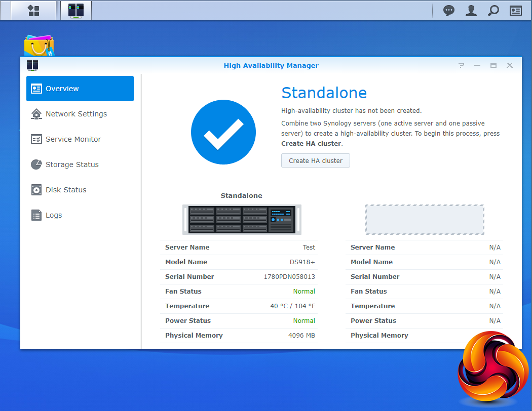Image resolution: width=532 pixels, height=411 pixels.
Task: Click the help question mark icon
Action: pyautogui.click(x=461, y=65)
